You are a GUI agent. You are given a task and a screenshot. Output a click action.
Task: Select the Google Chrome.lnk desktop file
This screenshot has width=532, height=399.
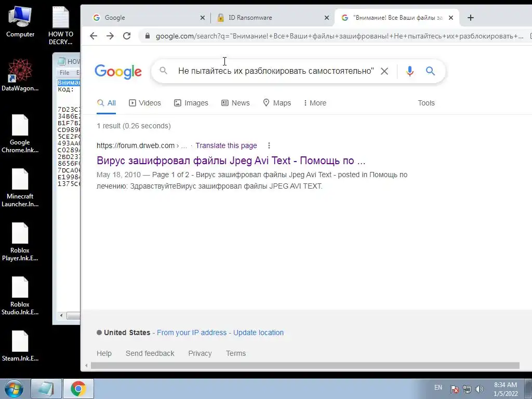tap(20, 134)
